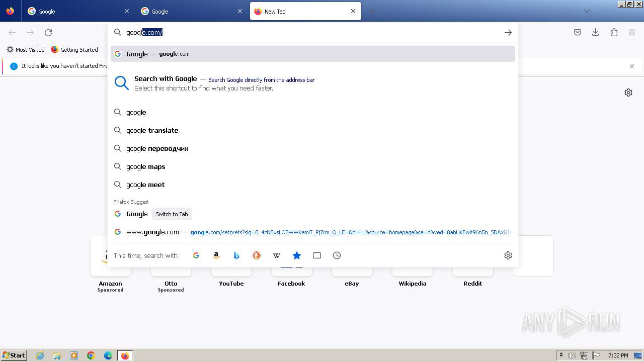
Task: Launch Windows Media Player from taskbar
Action: point(74,355)
